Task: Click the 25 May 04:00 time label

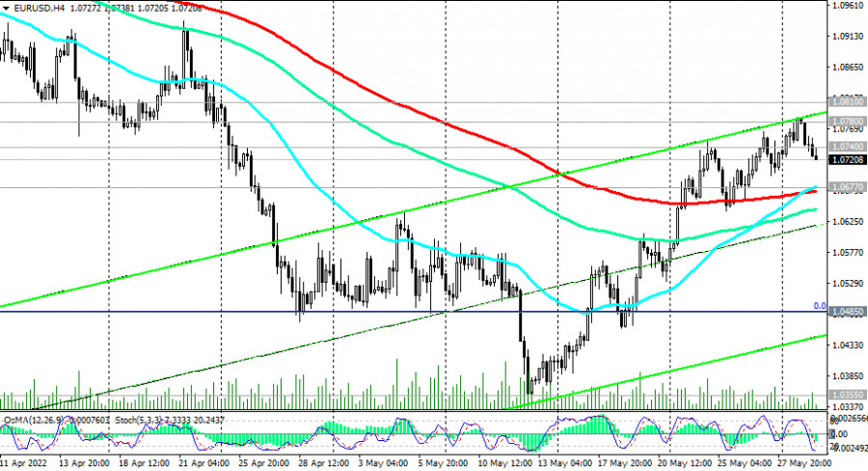Action: [744, 463]
